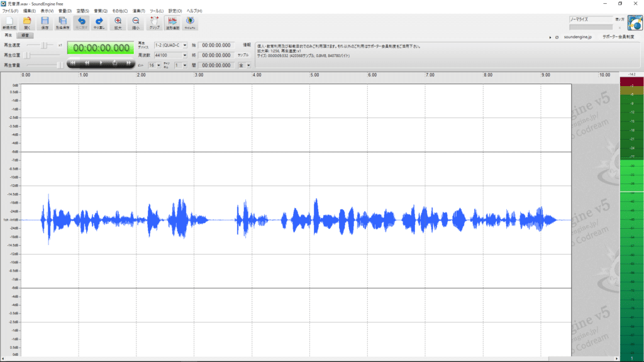The width and height of the screenshot is (644, 362).
Task: Toggle the 波形編集 waveform edit mode
Action: [x=172, y=23]
